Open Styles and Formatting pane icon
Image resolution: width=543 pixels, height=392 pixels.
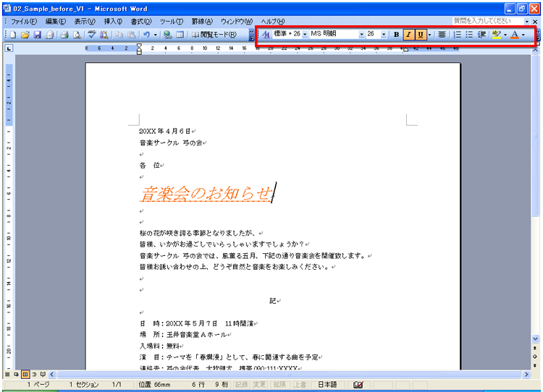[x=266, y=34]
